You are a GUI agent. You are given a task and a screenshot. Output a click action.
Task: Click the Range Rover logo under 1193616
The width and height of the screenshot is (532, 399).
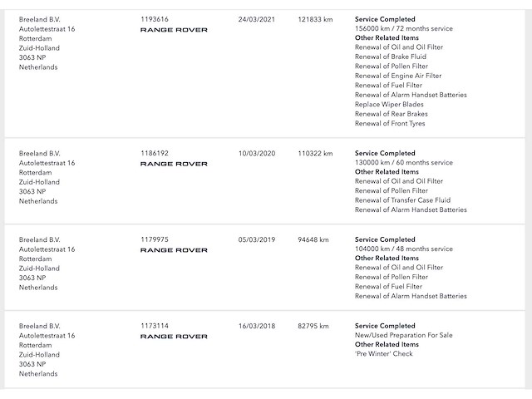point(174,30)
